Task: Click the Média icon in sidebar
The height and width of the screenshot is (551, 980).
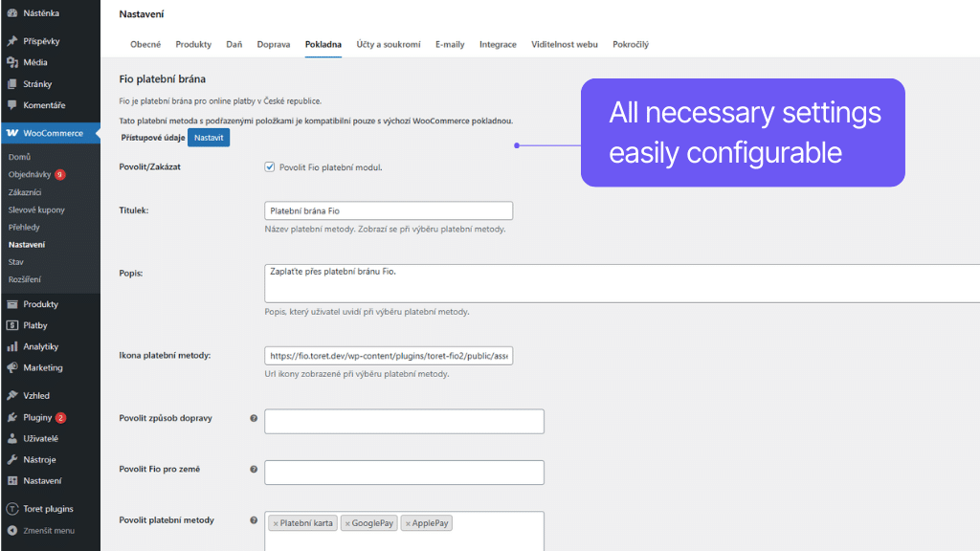Action: pos(12,62)
